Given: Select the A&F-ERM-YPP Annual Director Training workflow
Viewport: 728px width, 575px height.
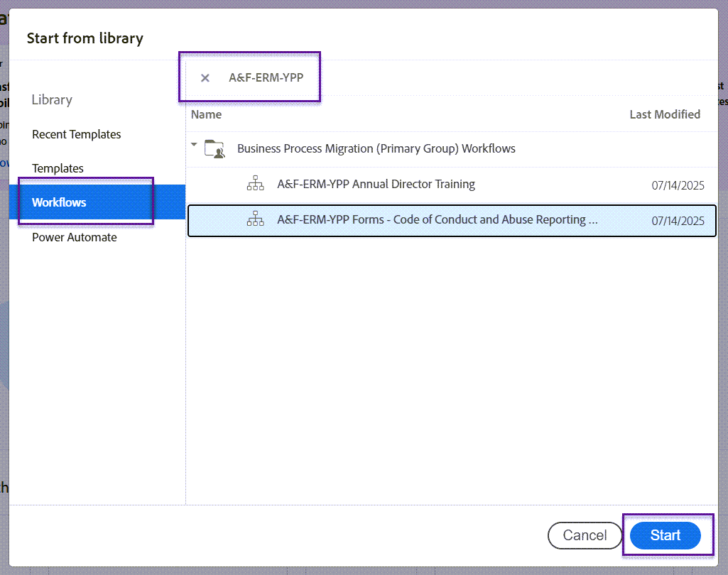Looking at the screenshot, I should [x=376, y=184].
